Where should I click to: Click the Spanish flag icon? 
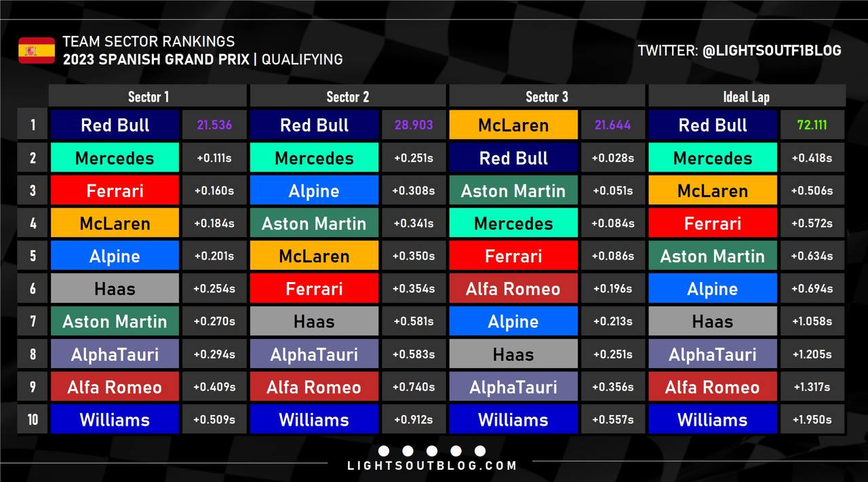pos(37,51)
